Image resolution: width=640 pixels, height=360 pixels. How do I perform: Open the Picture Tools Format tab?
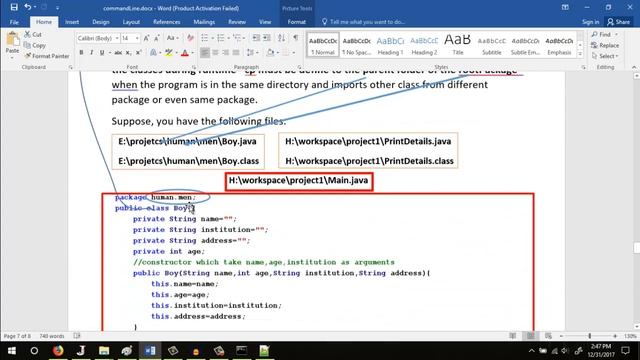click(297, 22)
